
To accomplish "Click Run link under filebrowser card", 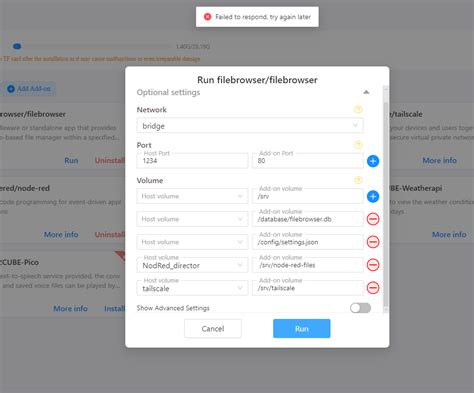I will (71, 160).
